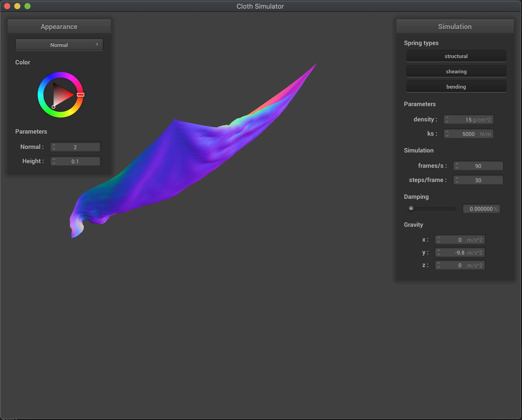The height and width of the screenshot is (420, 522).
Task: Click inside the color wheel's saturation triangle
Action: [x=61, y=95]
